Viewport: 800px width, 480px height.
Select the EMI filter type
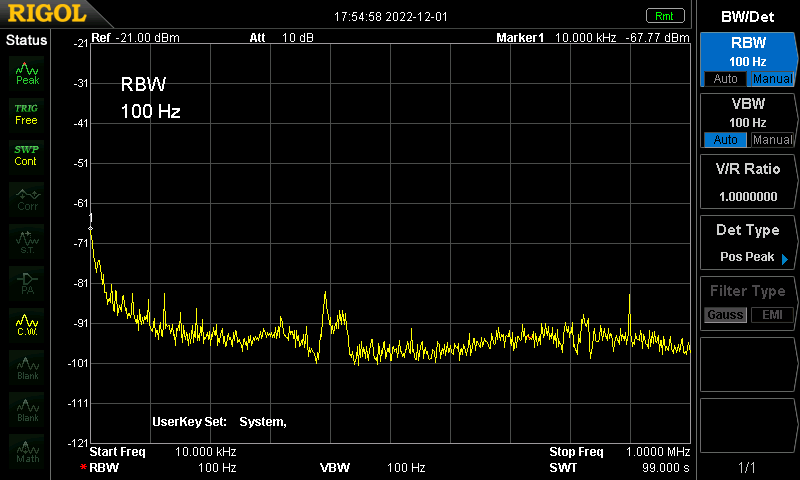pyautogui.click(x=772, y=315)
